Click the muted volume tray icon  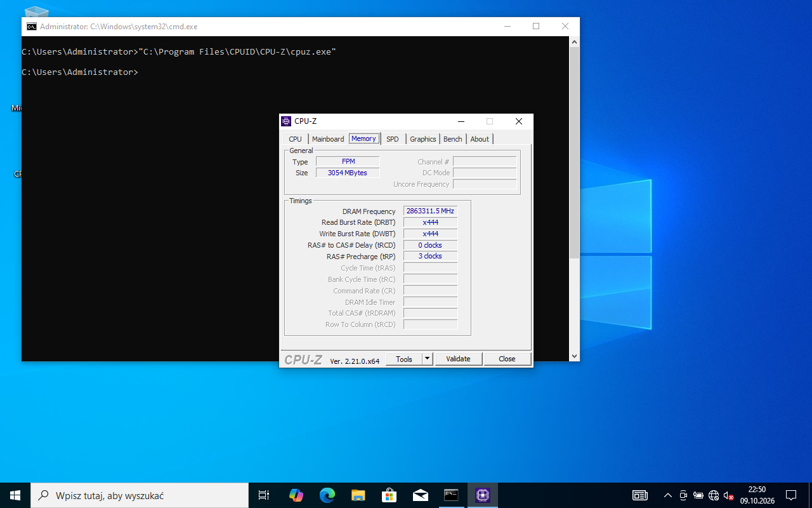coord(728,495)
